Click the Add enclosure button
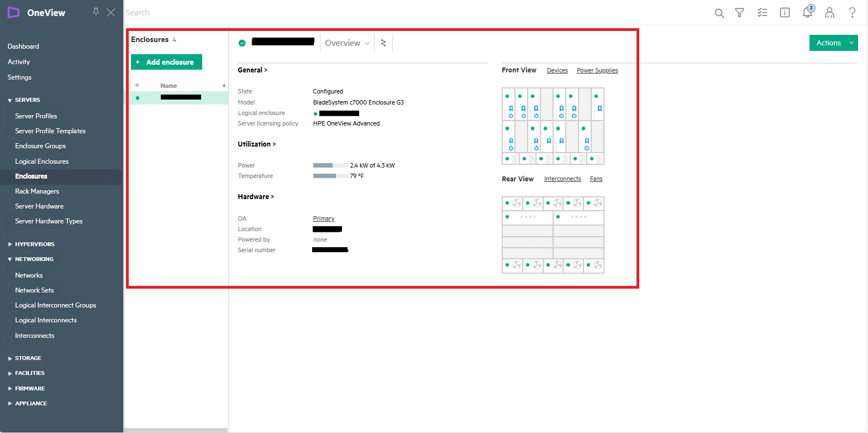This screenshot has width=868, height=433. [166, 62]
